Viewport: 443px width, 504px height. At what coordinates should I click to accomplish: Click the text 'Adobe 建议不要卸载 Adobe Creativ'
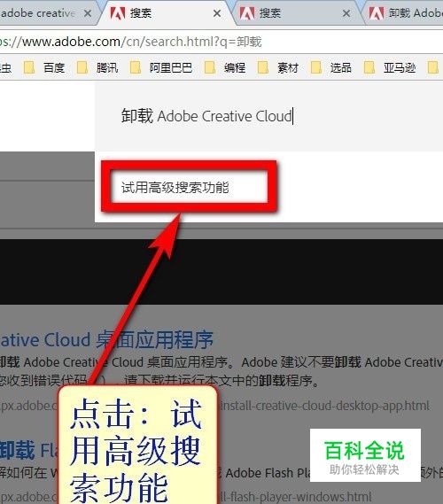click(x=342, y=362)
